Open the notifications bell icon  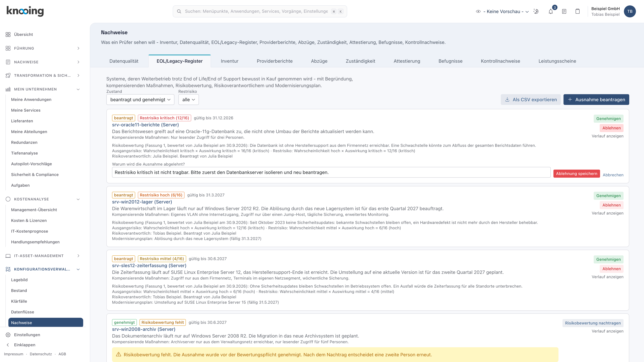[x=550, y=12]
